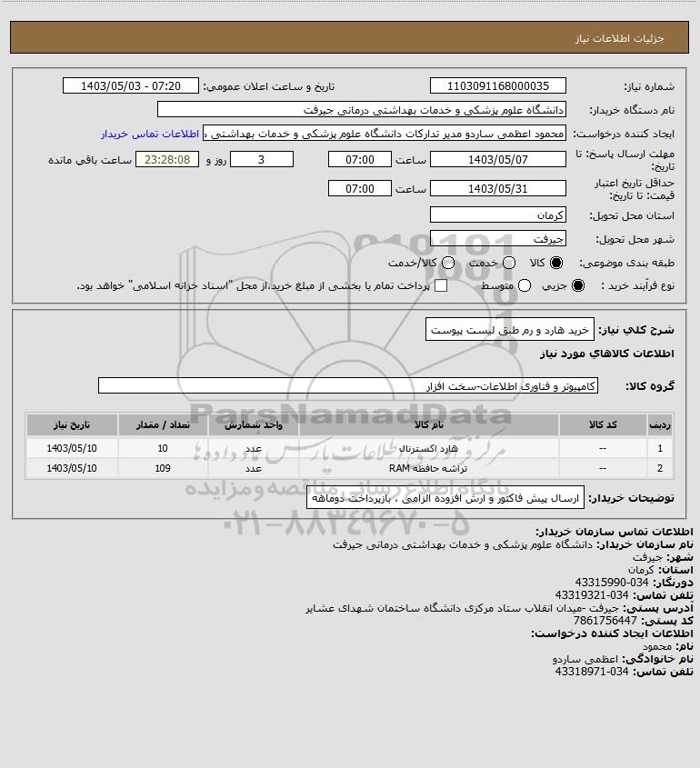Click the کد کالا column header

coord(603,424)
